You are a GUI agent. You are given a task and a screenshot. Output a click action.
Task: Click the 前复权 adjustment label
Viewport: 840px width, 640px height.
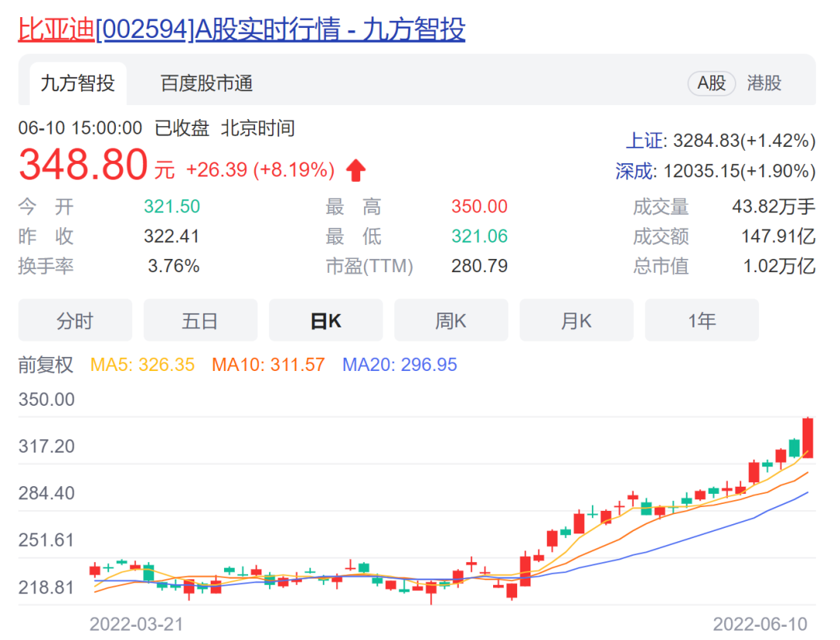click(46, 365)
